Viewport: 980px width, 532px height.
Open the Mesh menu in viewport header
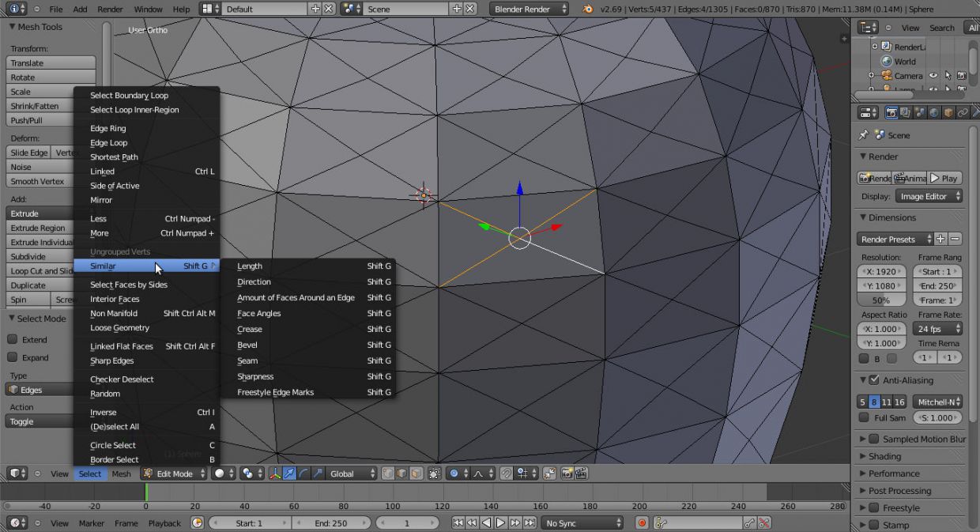(x=121, y=474)
